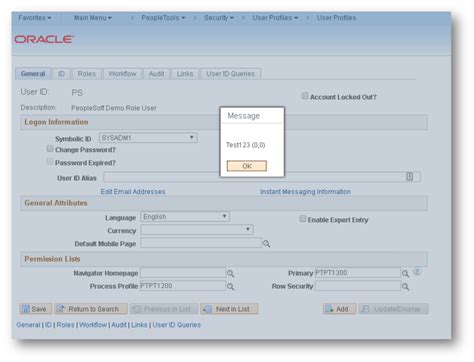Toggle the Password Expired checkbox
Image resolution: width=474 pixels, height=362 pixels.
(50, 162)
